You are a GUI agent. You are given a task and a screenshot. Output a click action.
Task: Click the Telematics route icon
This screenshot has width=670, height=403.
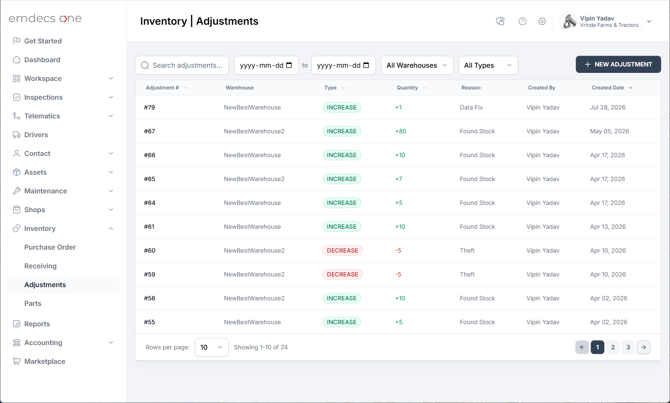(x=16, y=116)
